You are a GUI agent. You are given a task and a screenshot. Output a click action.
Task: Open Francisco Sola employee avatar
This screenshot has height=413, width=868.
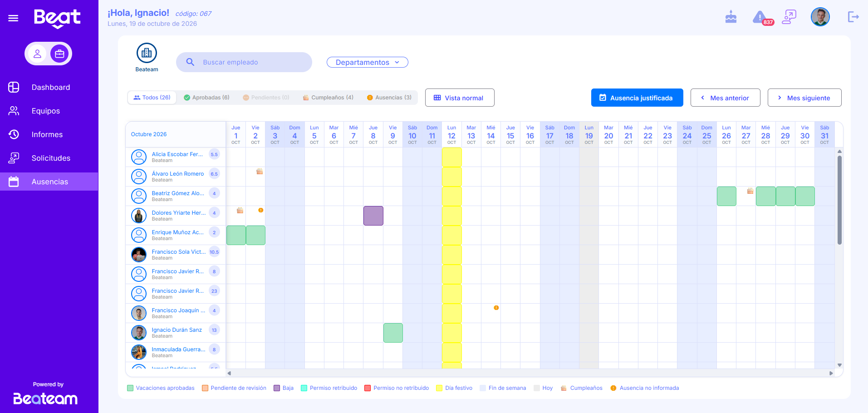[x=139, y=255]
